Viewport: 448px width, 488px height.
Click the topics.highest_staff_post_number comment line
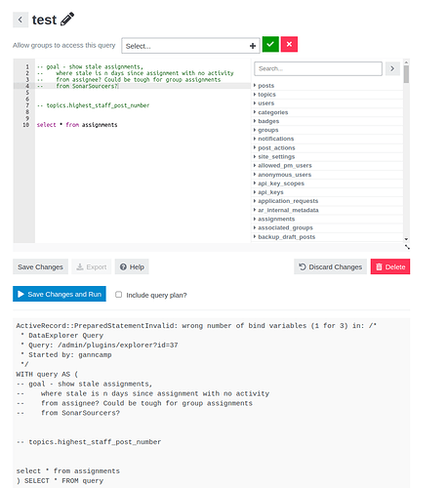93,105
